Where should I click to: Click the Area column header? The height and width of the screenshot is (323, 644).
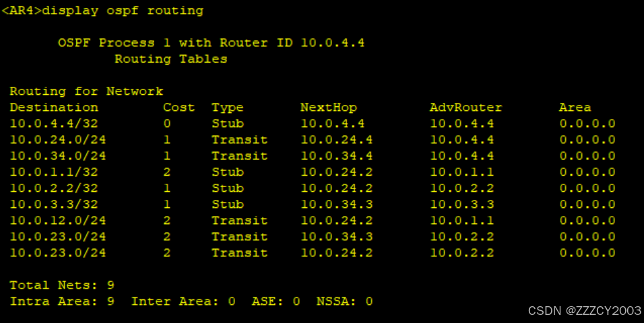click(575, 108)
